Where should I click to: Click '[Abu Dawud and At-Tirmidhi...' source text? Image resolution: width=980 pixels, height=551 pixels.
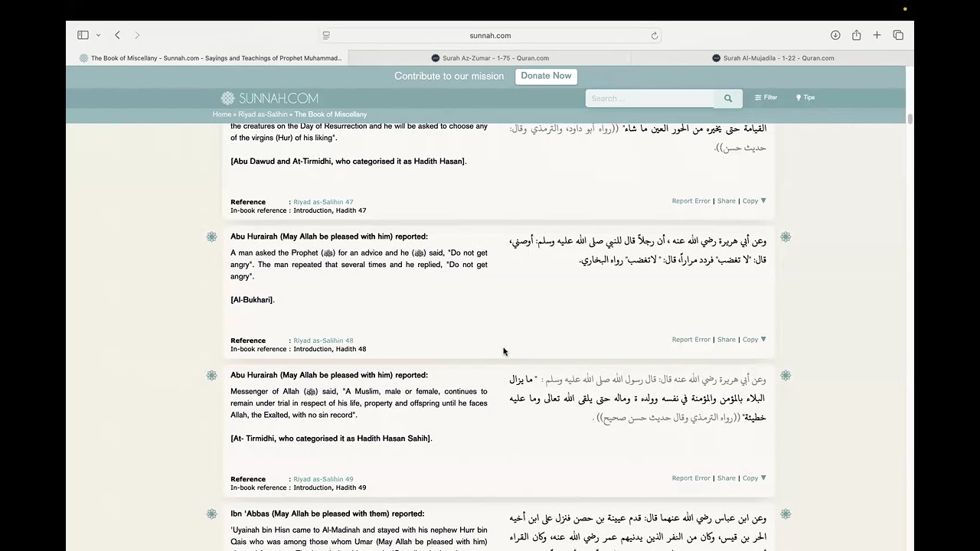348,161
